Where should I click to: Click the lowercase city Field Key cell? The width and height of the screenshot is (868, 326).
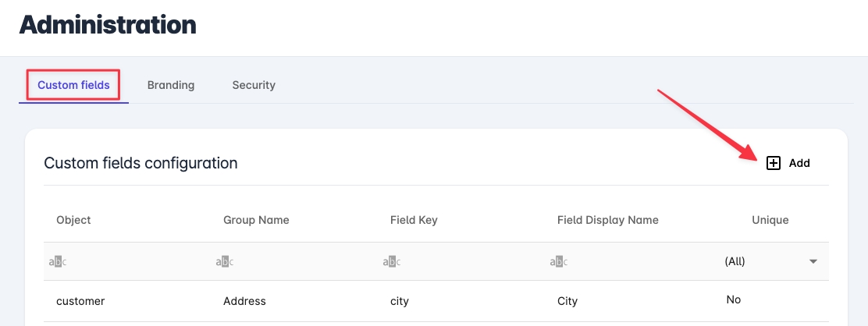pyautogui.click(x=400, y=301)
